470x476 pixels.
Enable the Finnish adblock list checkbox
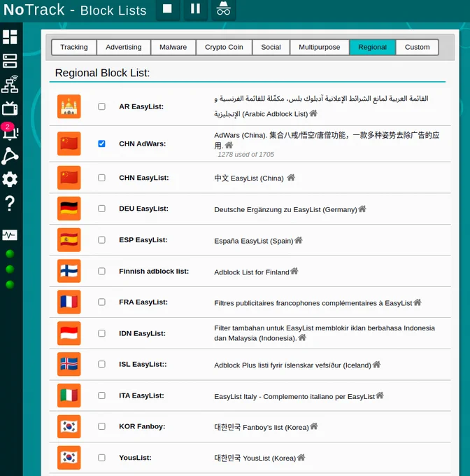pos(101,271)
